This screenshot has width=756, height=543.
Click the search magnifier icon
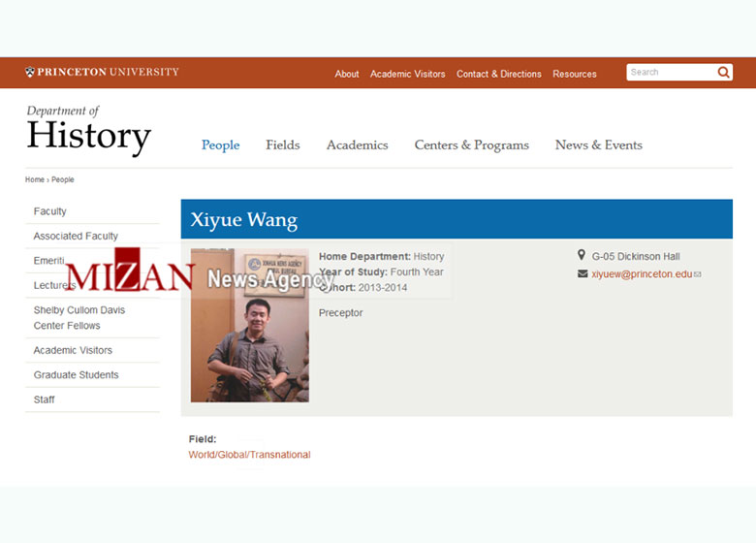pyautogui.click(x=723, y=73)
